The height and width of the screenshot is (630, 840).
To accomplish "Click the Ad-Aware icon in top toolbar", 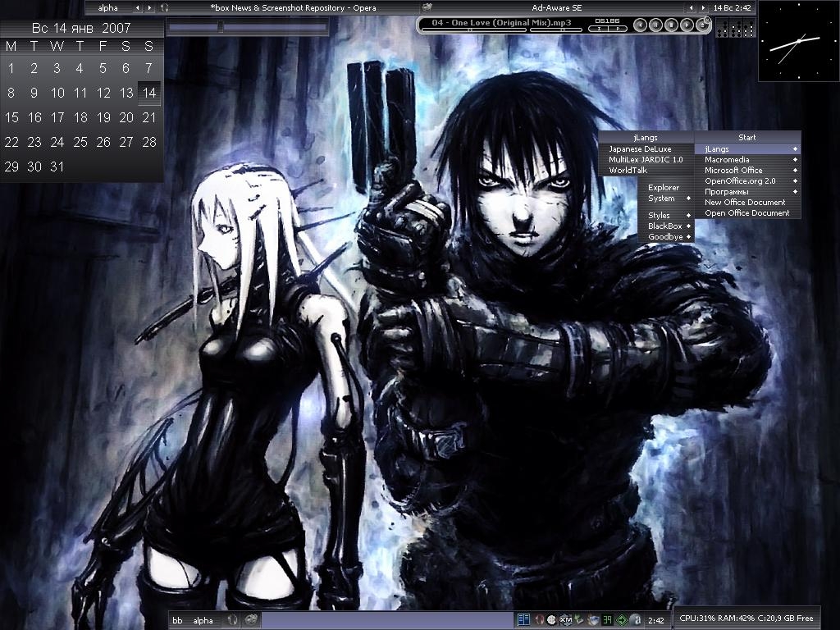I will click(427, 8).
